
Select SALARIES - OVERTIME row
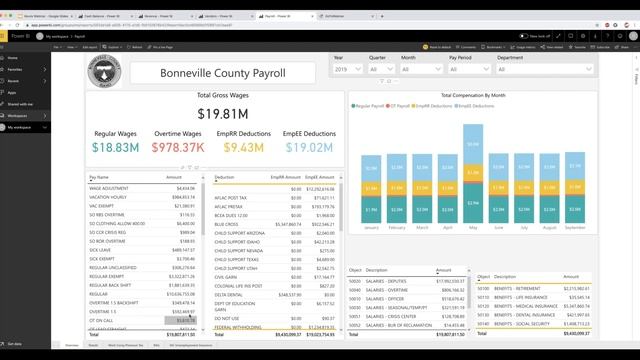(x=406, y=290)
